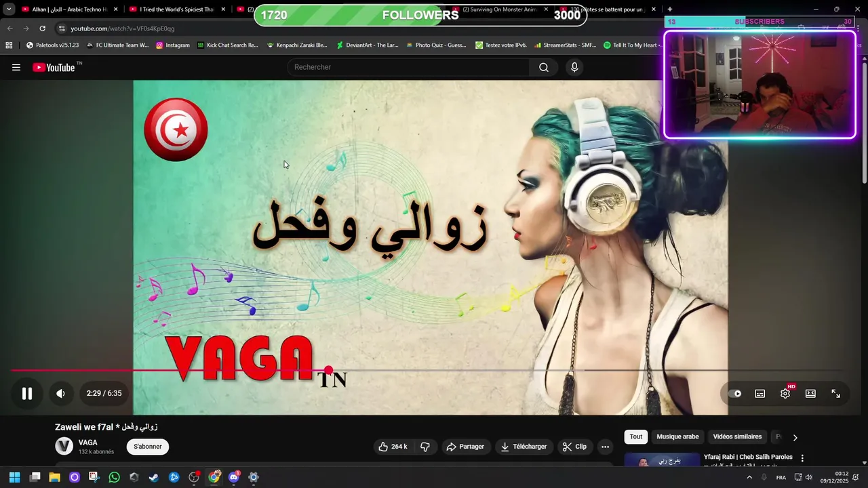Start voice search with microphone
Viewport: 868px width, 488px height.
pos(574,67)
